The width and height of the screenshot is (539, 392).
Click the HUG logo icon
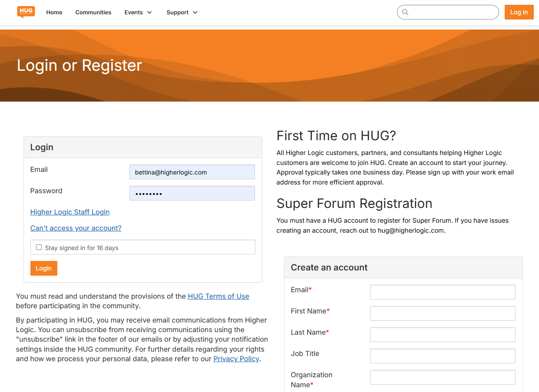[x=26, y=12]
